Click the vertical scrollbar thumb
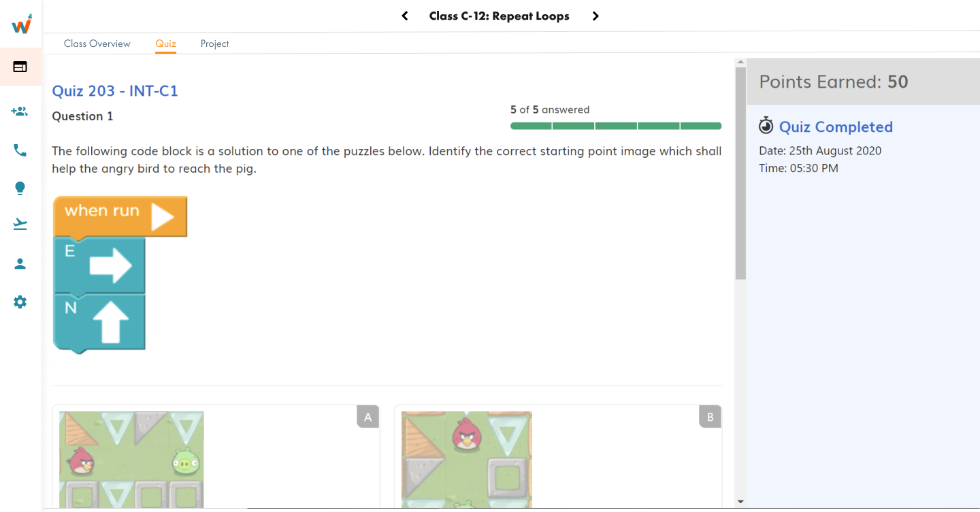 click(x=740, y=173)
